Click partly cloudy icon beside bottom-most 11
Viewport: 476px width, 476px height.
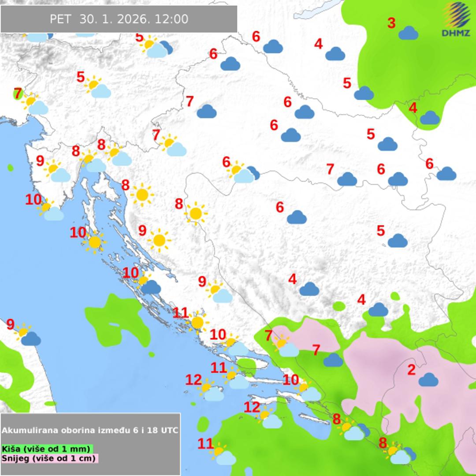[x=223, y=455]
